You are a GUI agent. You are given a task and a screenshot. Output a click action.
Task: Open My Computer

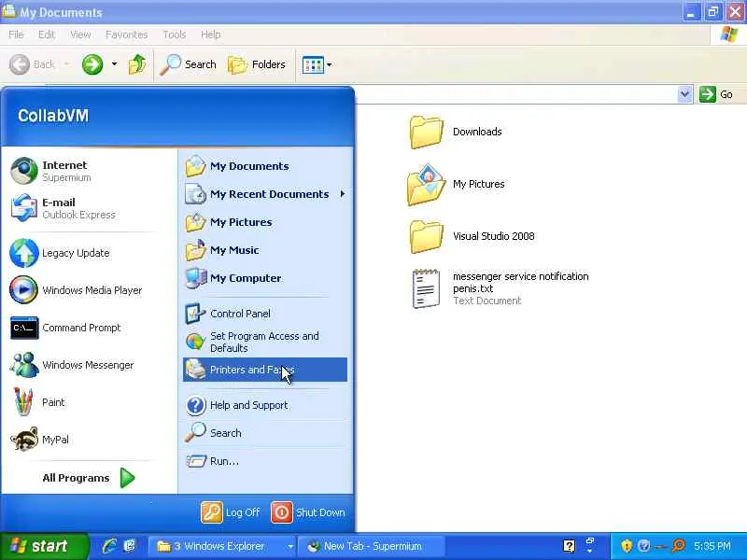click(x=265, y=278)
